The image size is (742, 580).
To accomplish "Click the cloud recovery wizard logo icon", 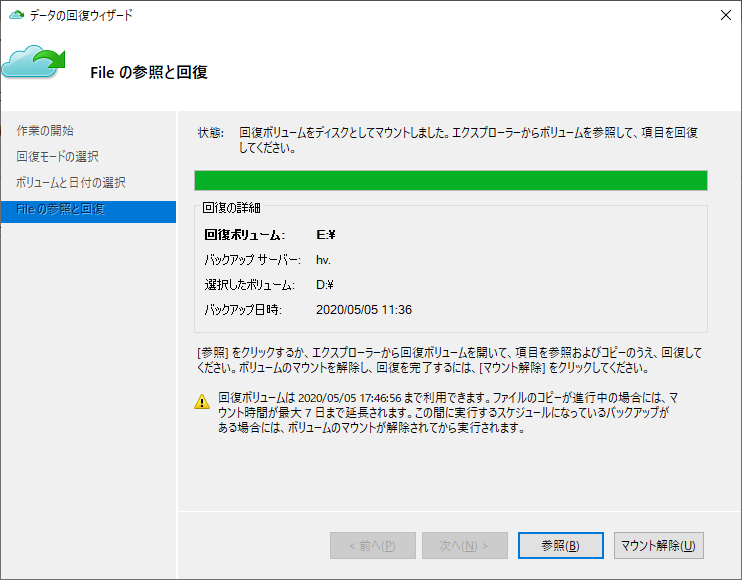I will click(x=33, y=62).
